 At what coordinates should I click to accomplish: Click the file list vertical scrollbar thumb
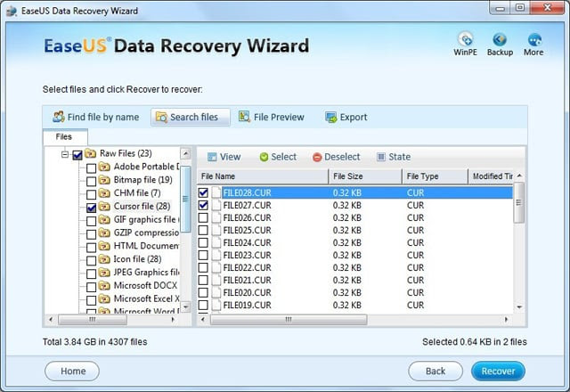(x=519, y=202)
